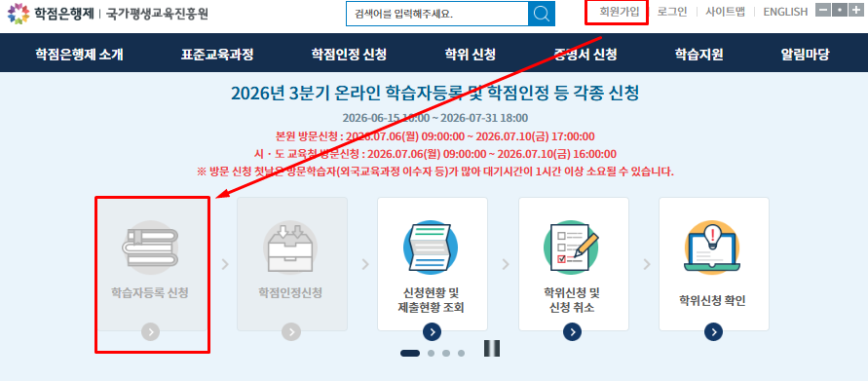868x381 pixels.
Task: Open the 표준교육과정 menu
Action: [217, 54]
